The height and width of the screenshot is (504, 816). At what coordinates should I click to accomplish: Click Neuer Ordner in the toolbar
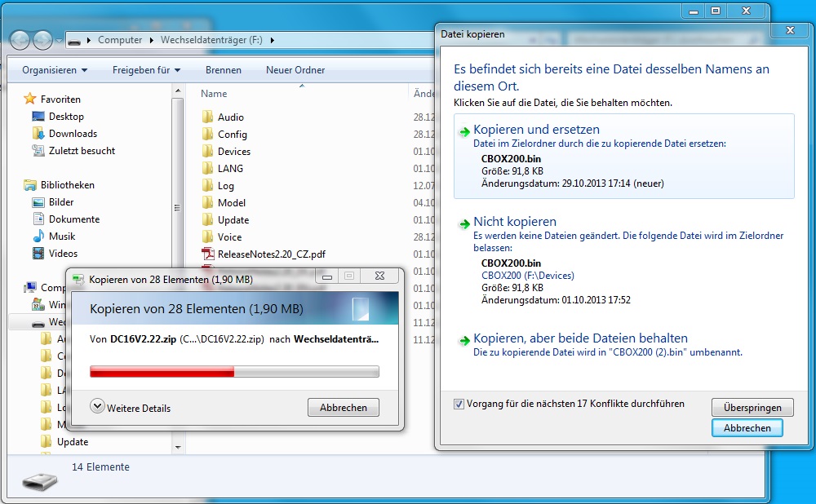point(295,70)
